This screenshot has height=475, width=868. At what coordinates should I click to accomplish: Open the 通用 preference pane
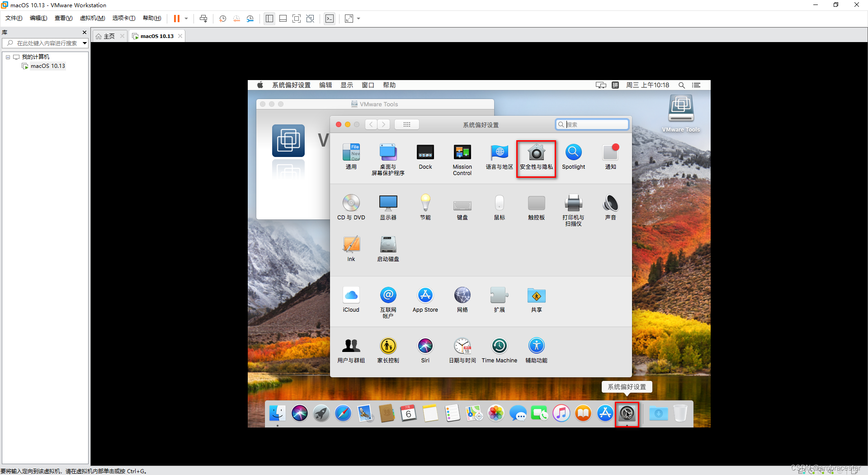click(x=351, y=157)
